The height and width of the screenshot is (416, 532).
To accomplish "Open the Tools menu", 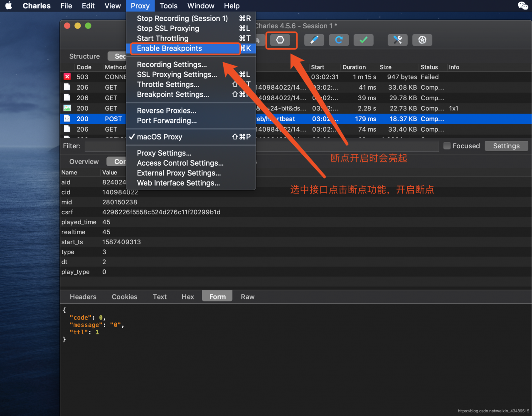I will coord(168,6).
